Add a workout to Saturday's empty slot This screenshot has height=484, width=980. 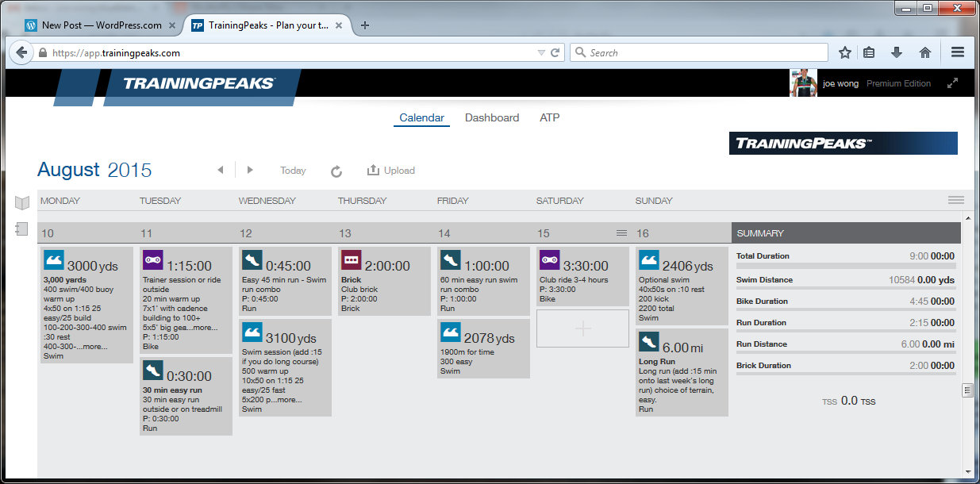582,328
